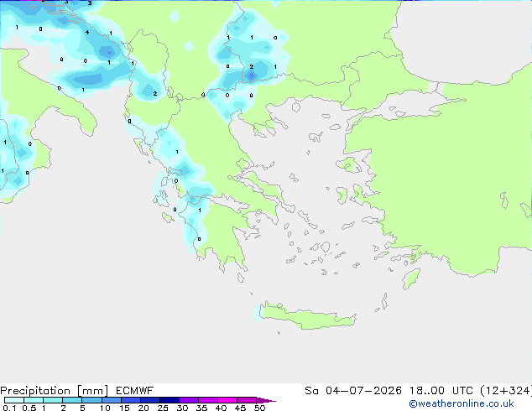Click the 0.5–1 mm legend color swatch
This screenshot has height=411, width=532.
(34, 400)
